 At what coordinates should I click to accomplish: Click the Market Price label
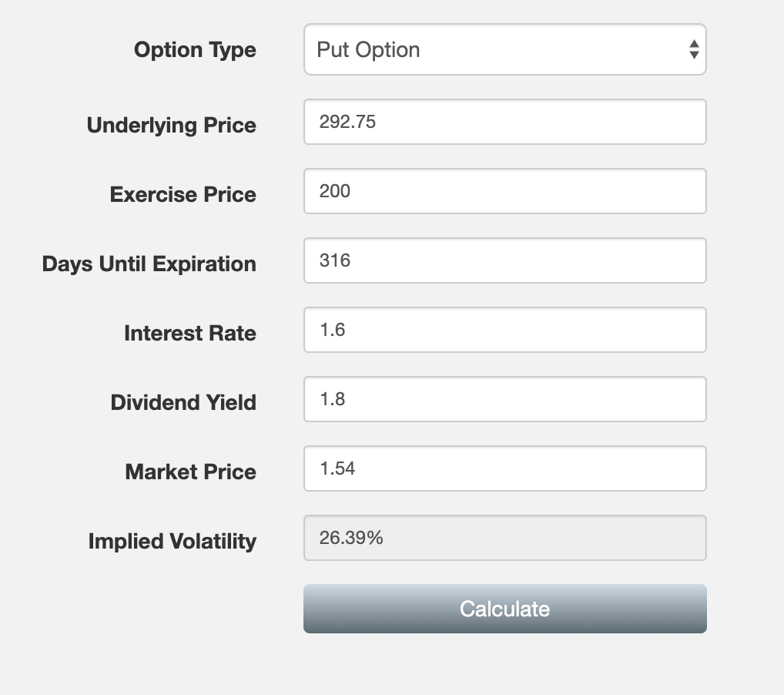[x=189, y=472]
